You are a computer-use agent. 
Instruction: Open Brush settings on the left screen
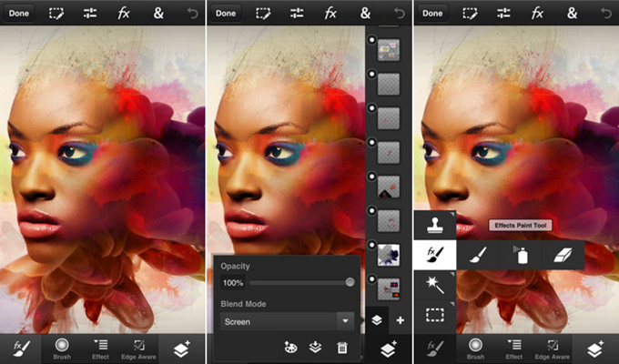[62, 349]
